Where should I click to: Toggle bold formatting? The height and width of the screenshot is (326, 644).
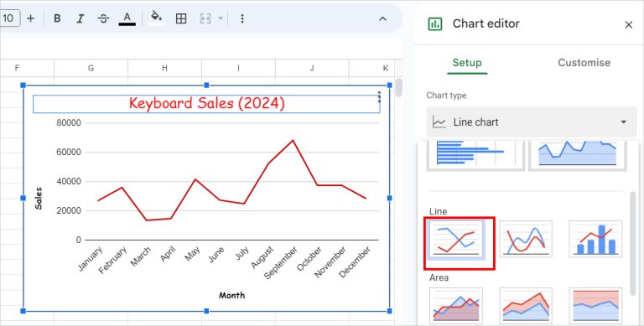tap(57, 18)
